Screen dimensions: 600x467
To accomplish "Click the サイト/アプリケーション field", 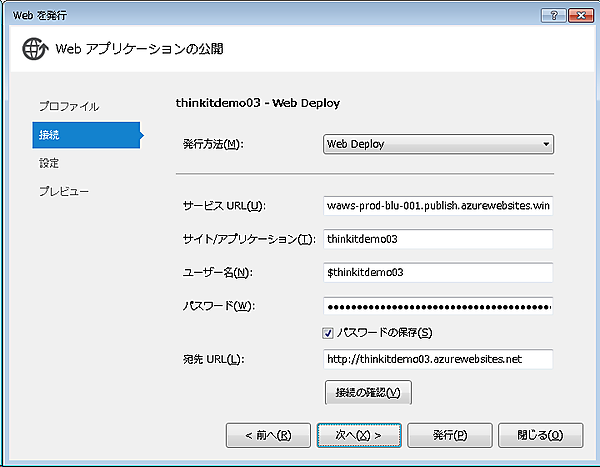I will [x=438, y=239].
